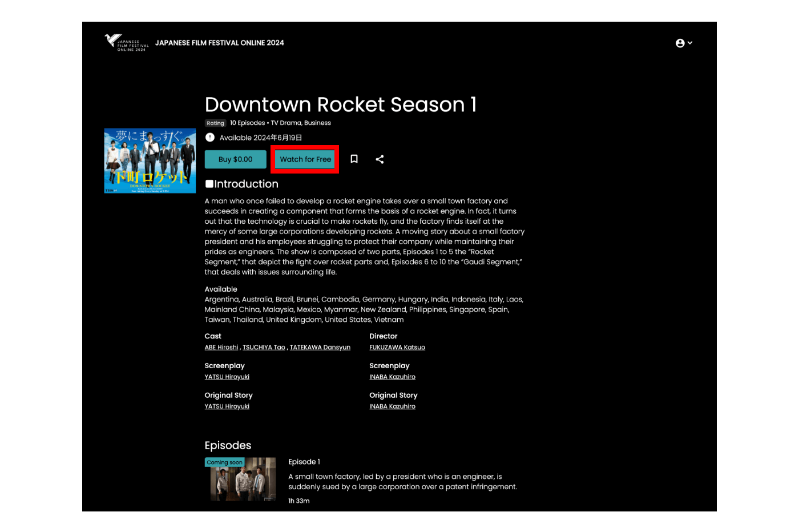Bookmark Downtown Rocket Season 1
This screenshot has width=799, height=532.
[354, 159]
